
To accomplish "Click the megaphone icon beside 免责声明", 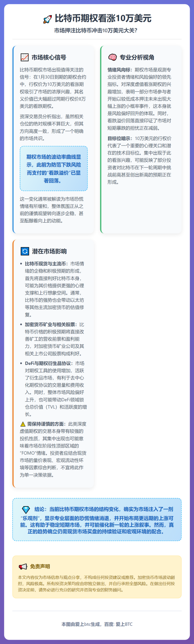I will [23, 566].
